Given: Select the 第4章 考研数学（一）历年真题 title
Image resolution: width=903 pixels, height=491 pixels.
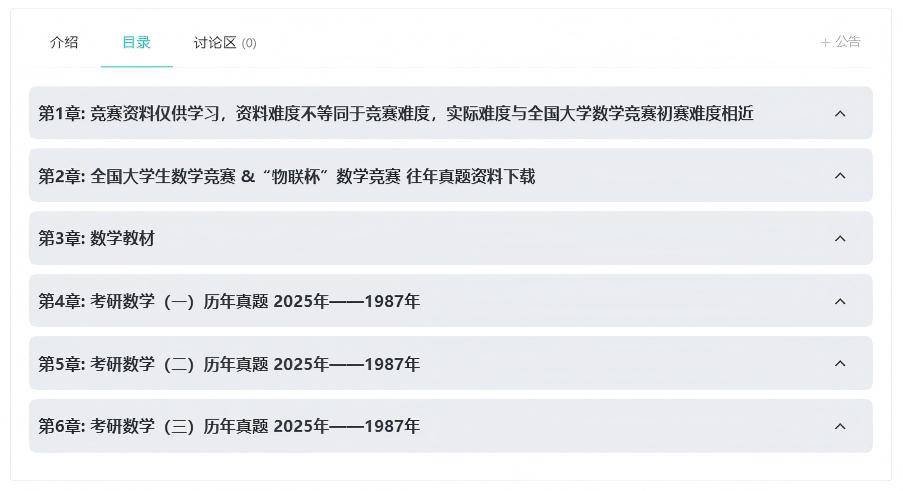Looking at the screenshot, I should [x=229, y=301].
